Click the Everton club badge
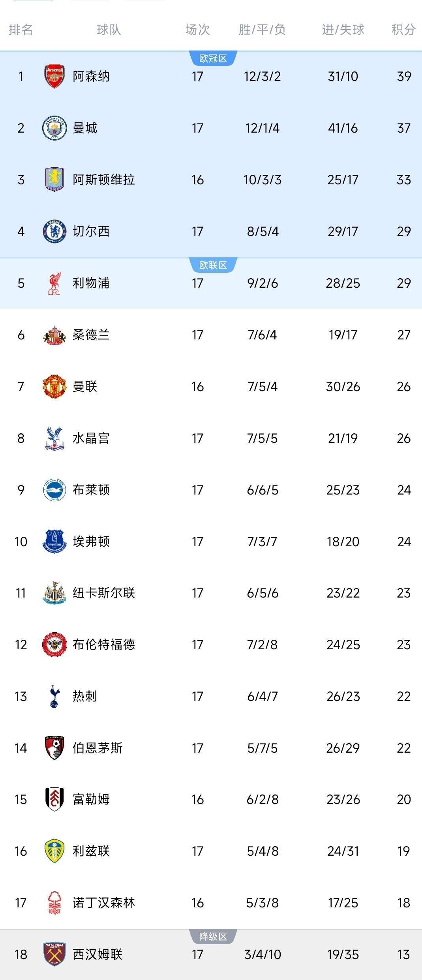Image resolution: width=422 pixels, height=980 pixels. pyautogui.click(x=54, y=542)
